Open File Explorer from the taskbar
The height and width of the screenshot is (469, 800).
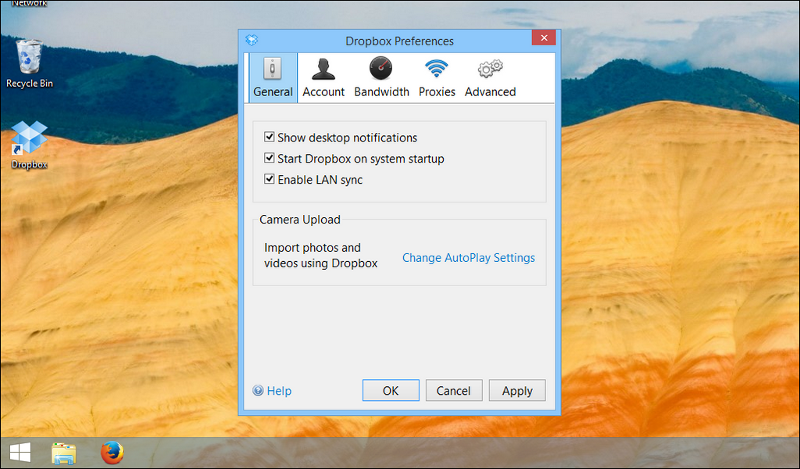(64, 453)
